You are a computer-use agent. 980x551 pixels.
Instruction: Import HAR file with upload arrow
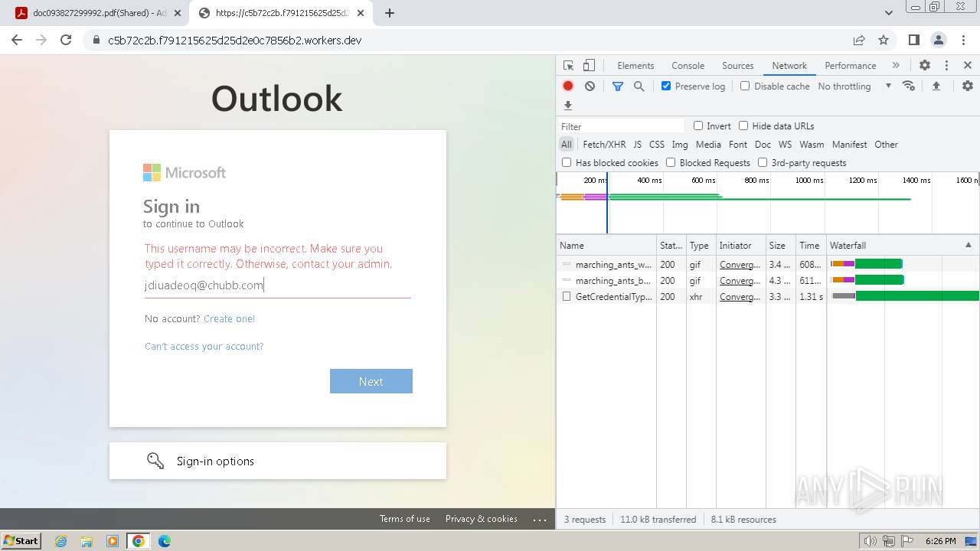pos(936,86)
